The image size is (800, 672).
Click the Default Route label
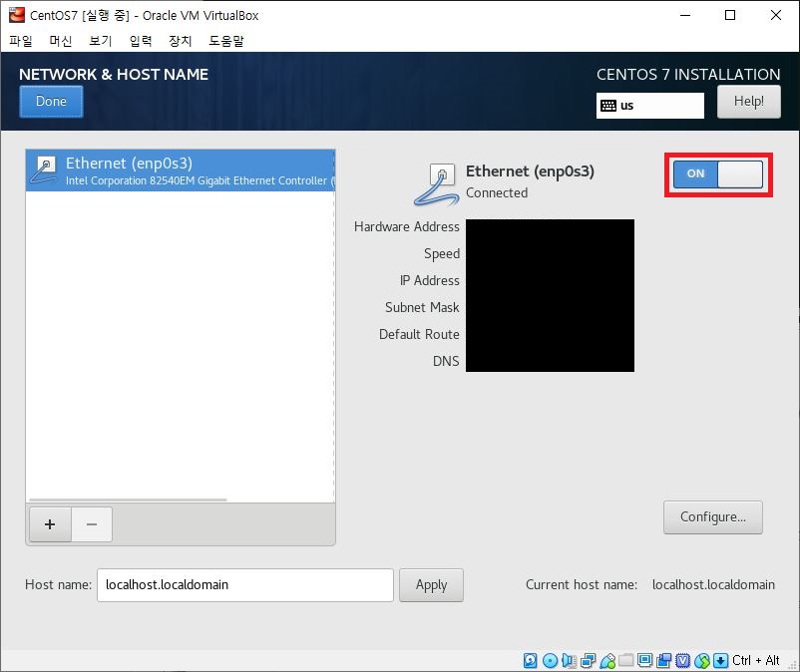tap(419, 334)
